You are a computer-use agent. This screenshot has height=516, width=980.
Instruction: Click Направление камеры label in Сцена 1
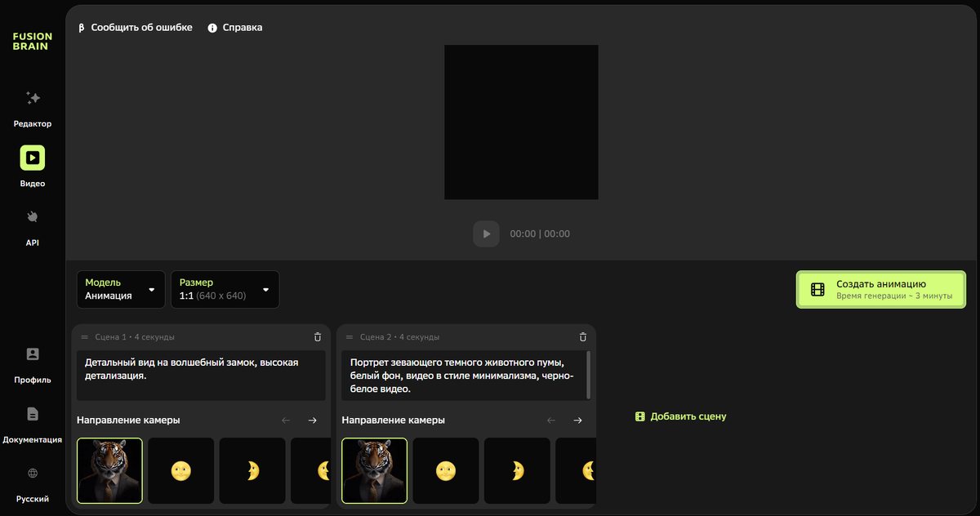point(128,420)
